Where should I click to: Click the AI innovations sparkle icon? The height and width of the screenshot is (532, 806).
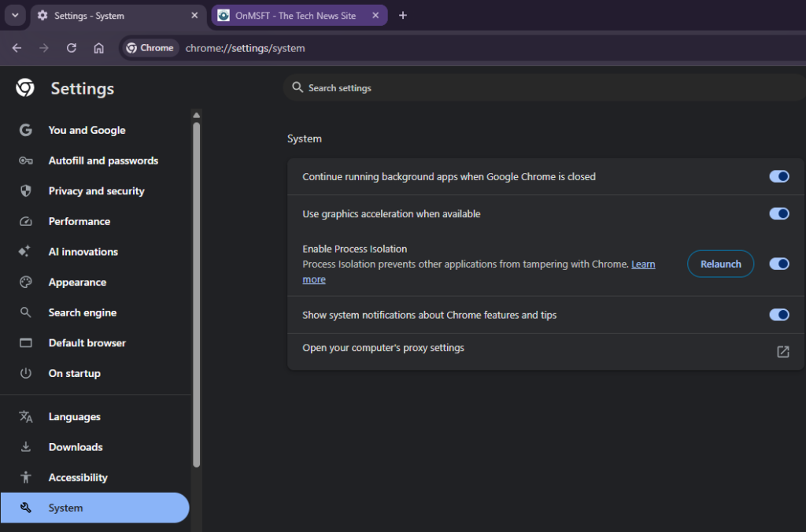(25, 252)
